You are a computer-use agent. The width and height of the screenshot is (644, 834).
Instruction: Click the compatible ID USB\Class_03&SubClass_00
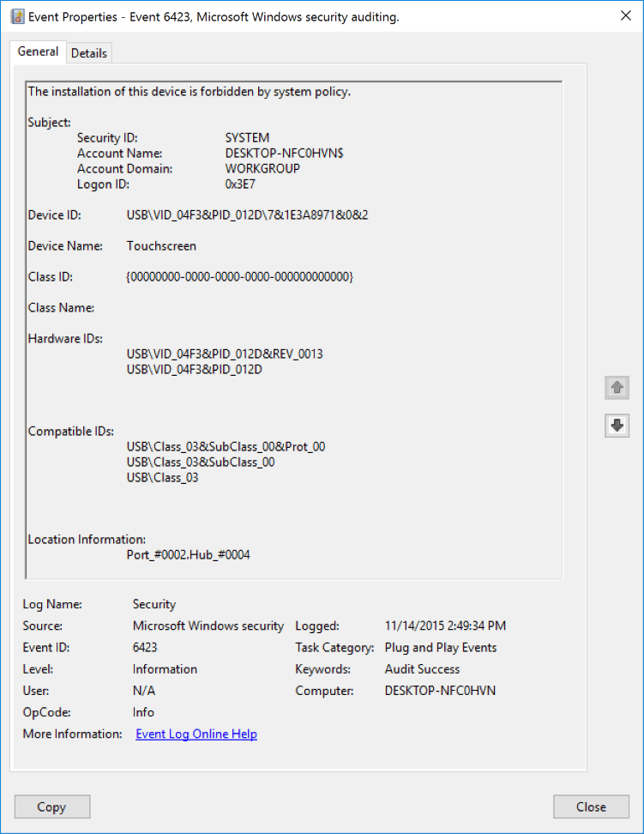[x=201, y=462]
